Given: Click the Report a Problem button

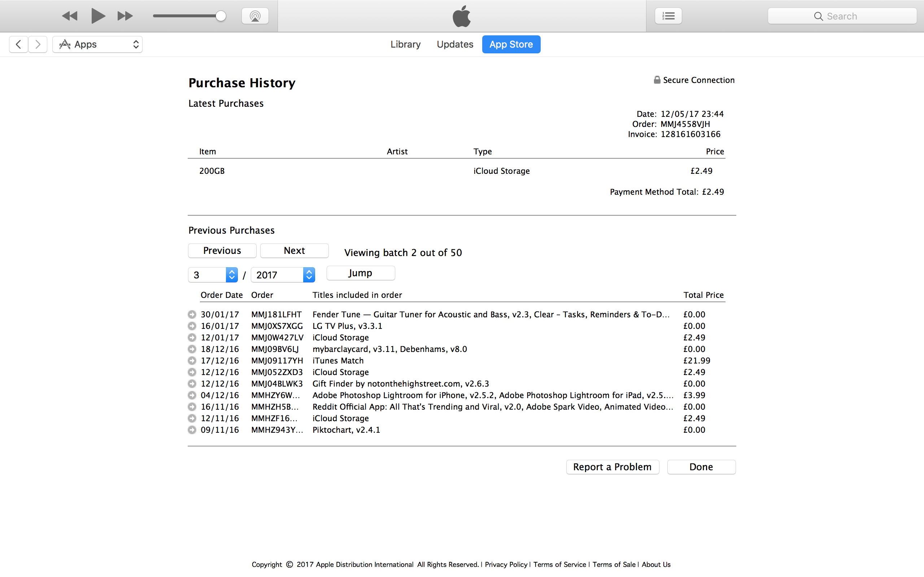Looking at the screenshot, I should 612,467.
